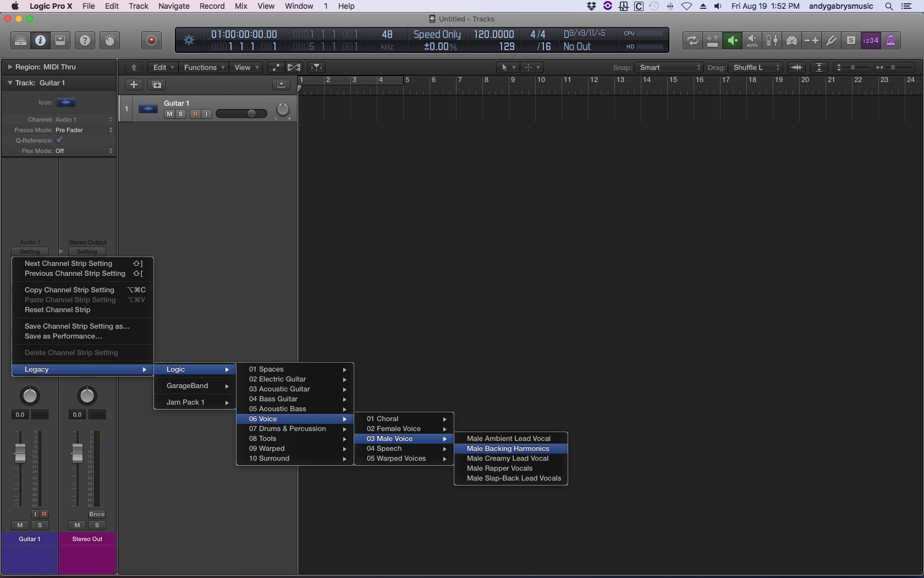Open the Library panel button

point(20,40)
